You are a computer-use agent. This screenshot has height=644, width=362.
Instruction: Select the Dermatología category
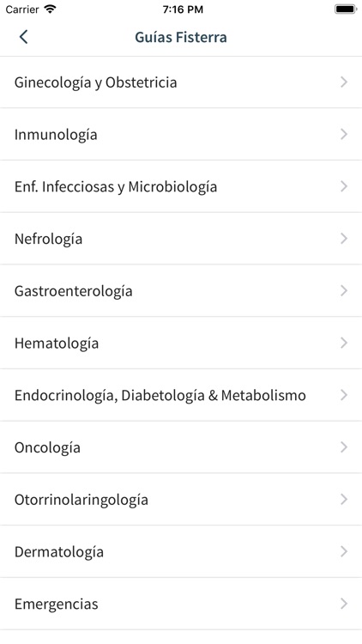click(x=181, y=551)
